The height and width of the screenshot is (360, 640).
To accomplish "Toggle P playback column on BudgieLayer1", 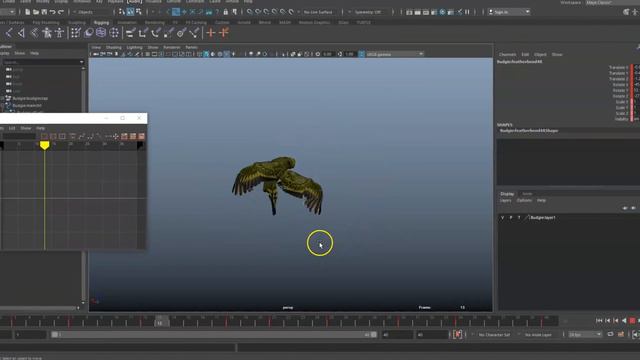I will pyautogui.click(x=511, y=218).
